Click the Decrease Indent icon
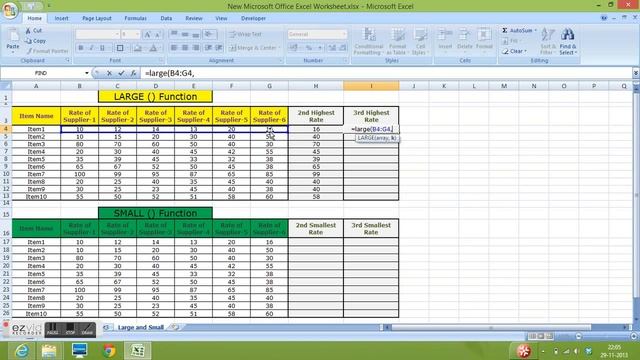Screen dimensions: 640x360 [208, 48]
